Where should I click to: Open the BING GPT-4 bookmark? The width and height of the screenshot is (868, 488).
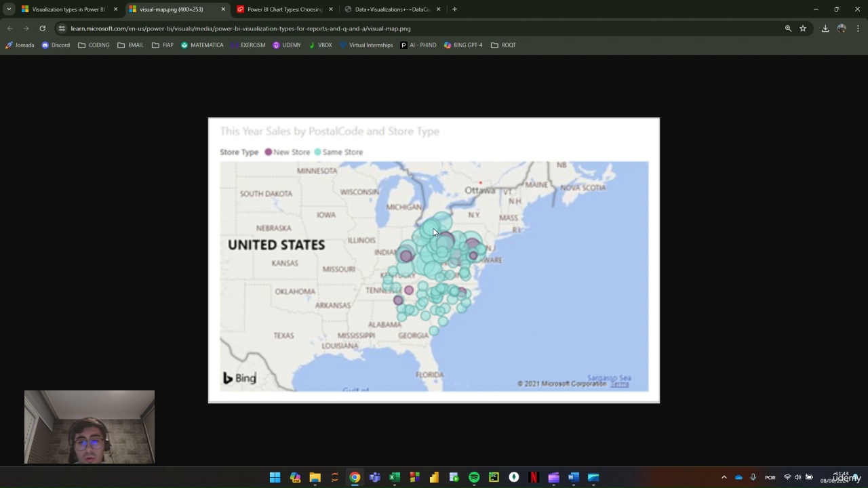(463, 45)
